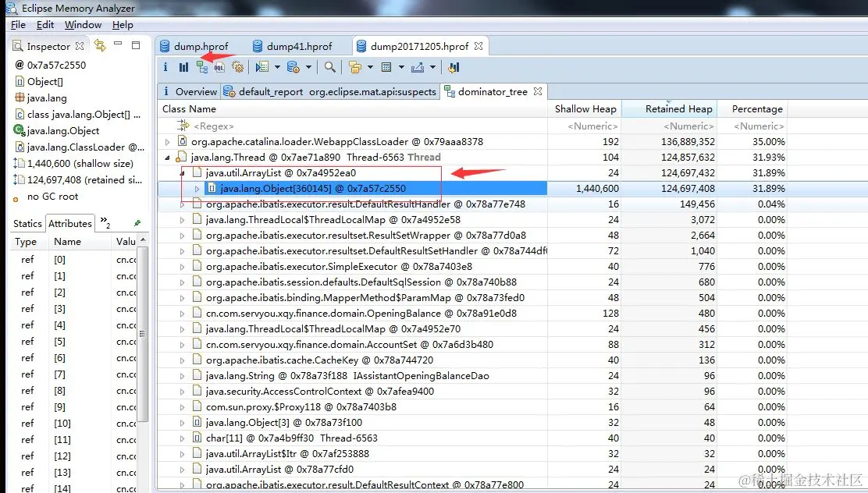Collapse the java.lang.Thread Thread-6563 node
868x493 pixels.
(168, 158)
